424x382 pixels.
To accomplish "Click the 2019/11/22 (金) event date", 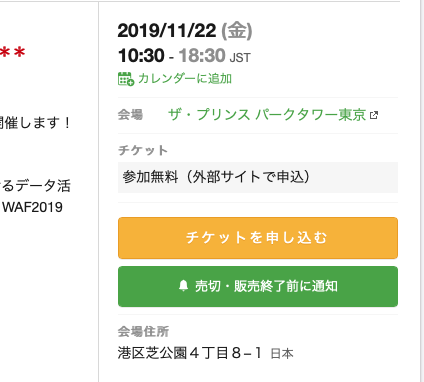I will pos(185,31).
